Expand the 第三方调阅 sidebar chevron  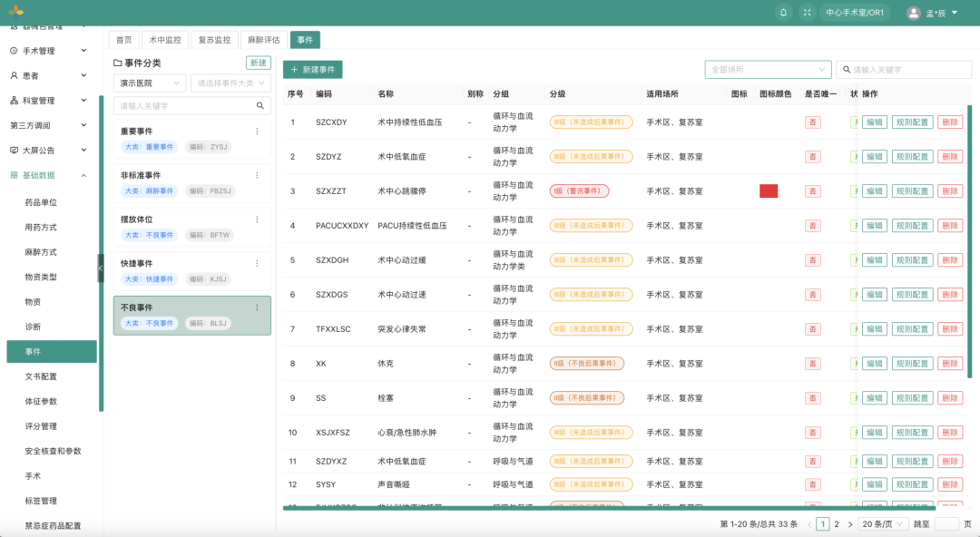[x=83, y=126]
